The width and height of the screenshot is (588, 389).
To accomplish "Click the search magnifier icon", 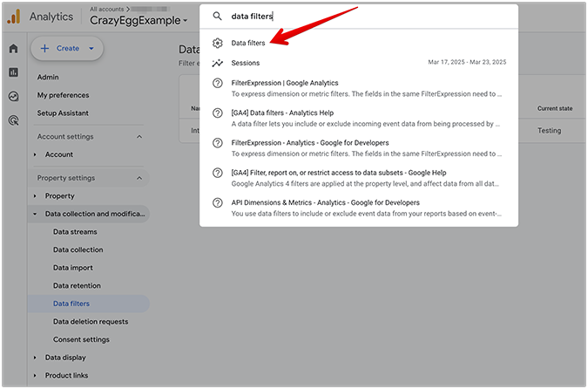I will 217,17.
